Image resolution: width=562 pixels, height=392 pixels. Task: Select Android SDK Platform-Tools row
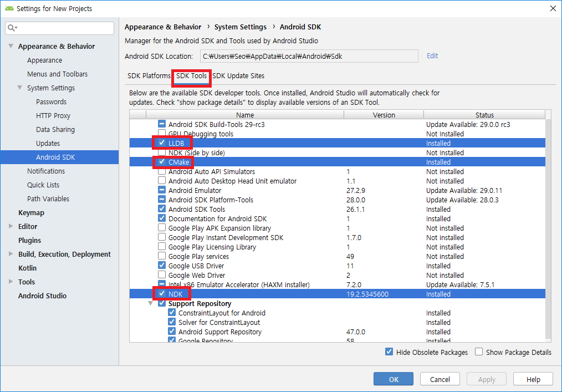338,200
